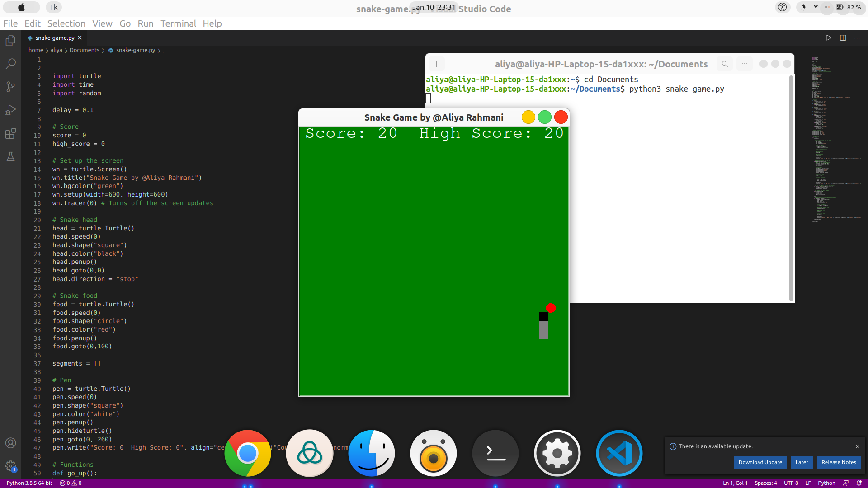Split the editor to the right
Screen dimensions: 868x488
[x=843, y=38]
